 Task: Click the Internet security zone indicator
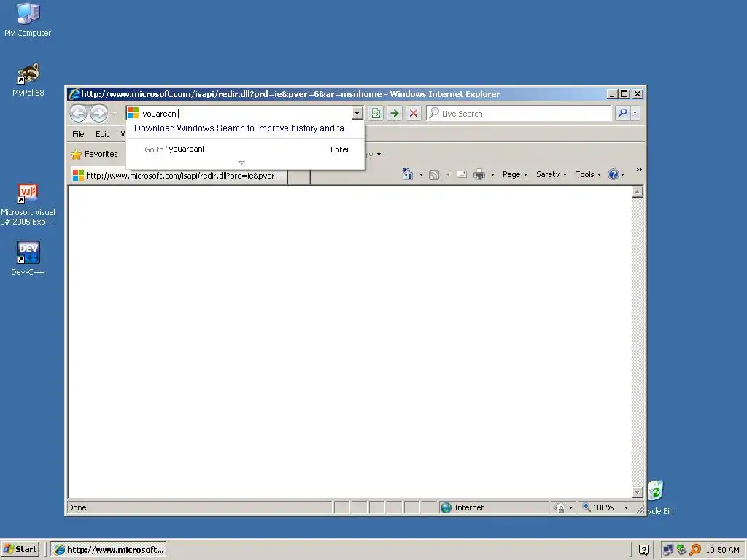(493, 507)
